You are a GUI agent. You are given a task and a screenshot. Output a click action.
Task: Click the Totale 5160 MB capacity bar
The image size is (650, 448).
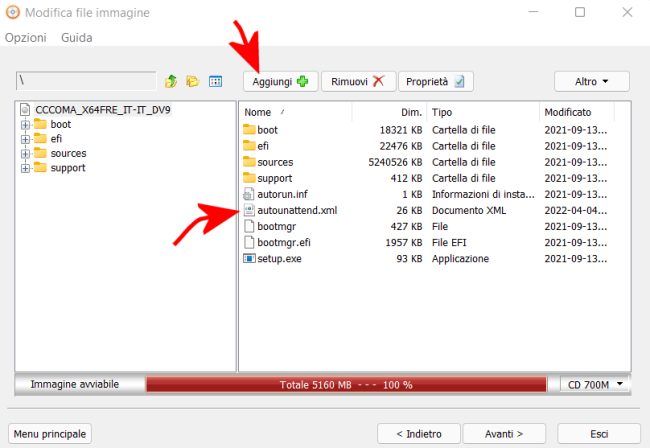pos(346,385)
